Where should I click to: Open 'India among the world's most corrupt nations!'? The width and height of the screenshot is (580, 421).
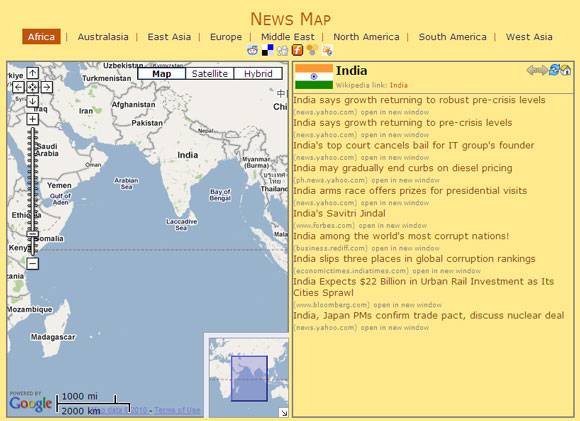coord(401,236)
